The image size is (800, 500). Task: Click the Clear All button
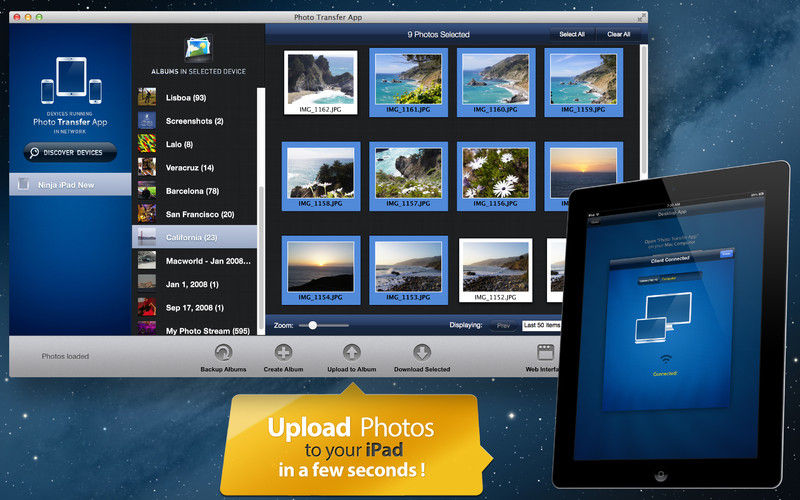pyautogui.click(x=618, y=34)
